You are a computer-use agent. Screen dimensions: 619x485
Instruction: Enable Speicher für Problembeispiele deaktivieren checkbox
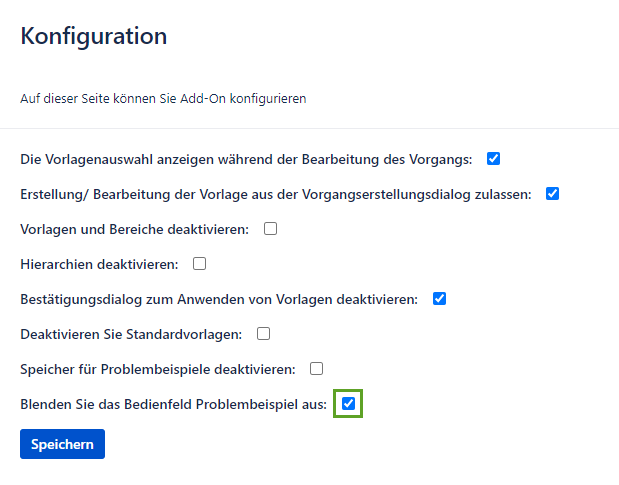point(316,368)
